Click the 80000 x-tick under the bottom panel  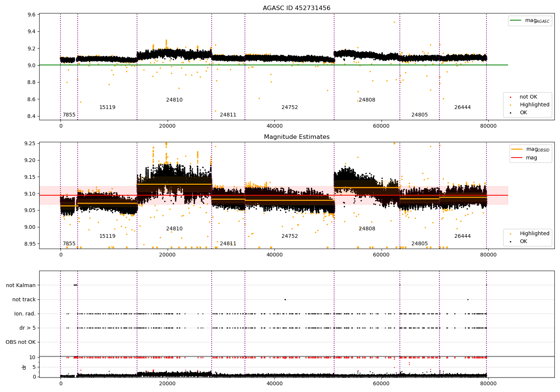pos(488,383)
